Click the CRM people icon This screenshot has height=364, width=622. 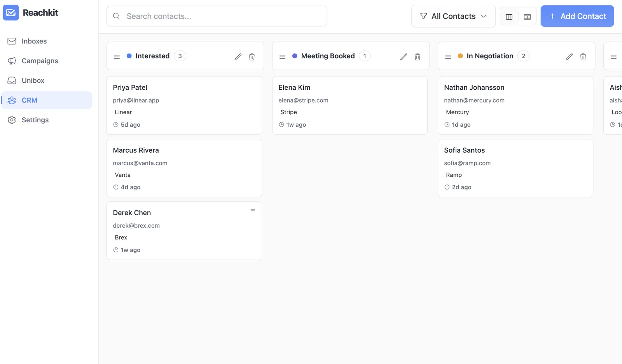pos(12,100)
